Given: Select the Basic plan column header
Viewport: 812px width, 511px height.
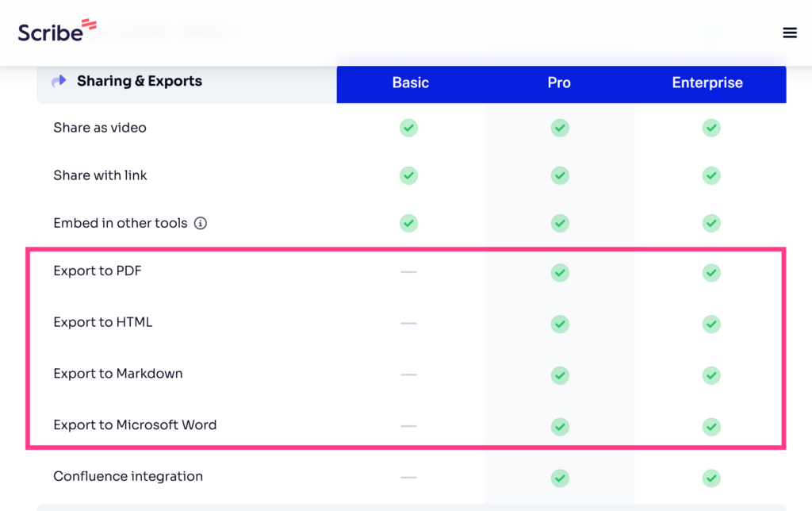Looking at the screenshot, I should (410, 83).
